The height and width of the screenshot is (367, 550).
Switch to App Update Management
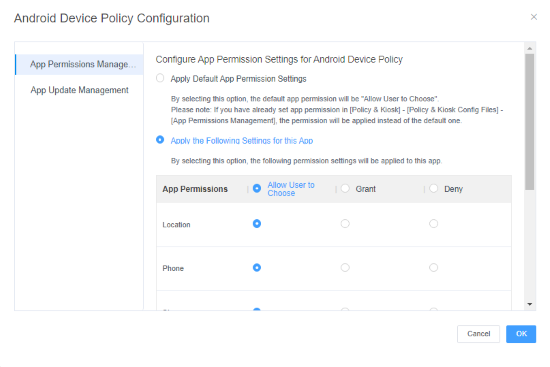pos(79,90)
